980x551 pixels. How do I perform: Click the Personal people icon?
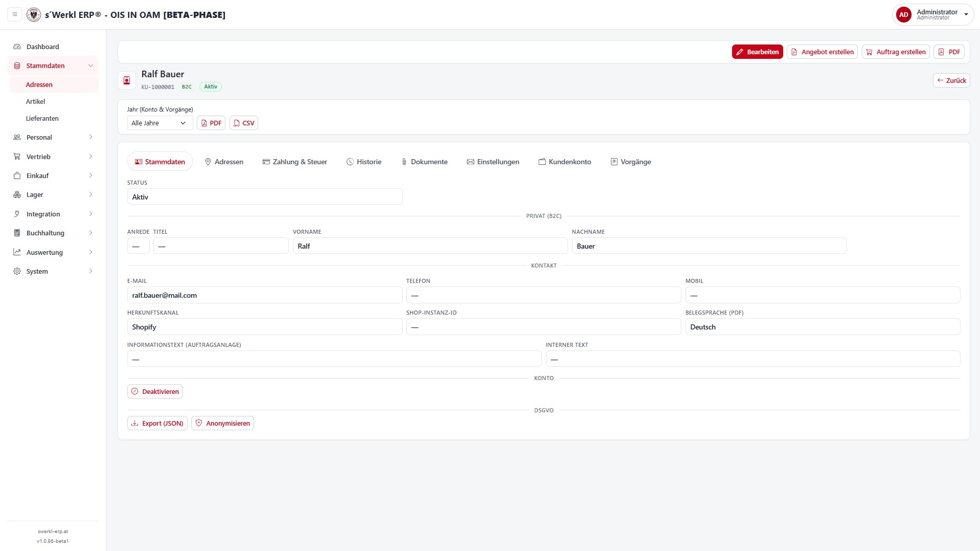click(17, 137)
